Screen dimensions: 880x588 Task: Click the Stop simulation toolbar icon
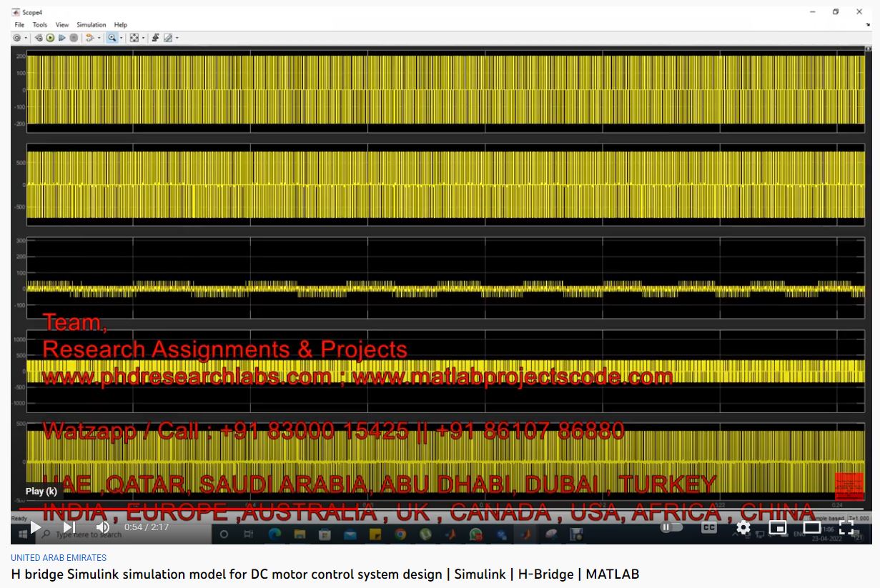pyautogui.click(x=74, y=38)
